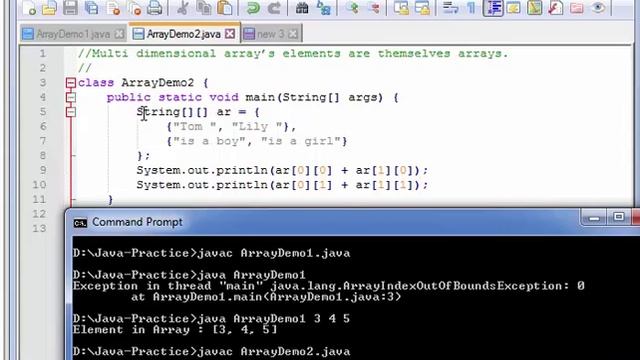Click line number 9 in the margin
Screen dimensions: 640x360
[42, 170]
